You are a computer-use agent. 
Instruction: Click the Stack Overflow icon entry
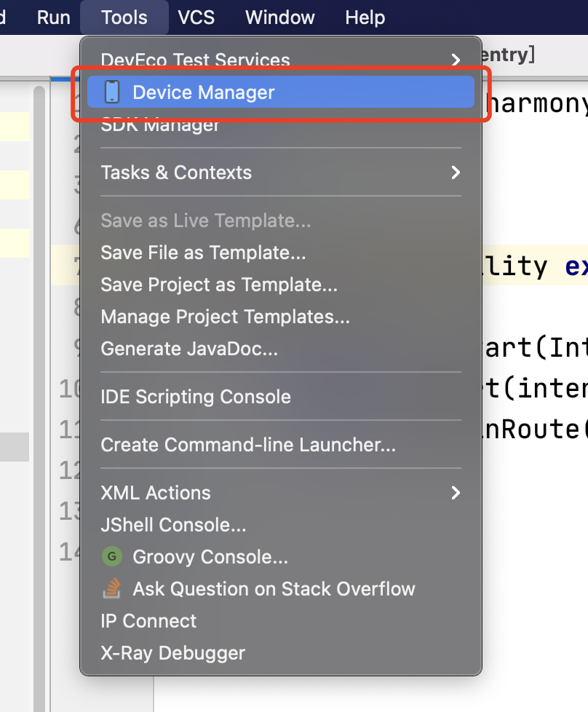pos(111,588)
